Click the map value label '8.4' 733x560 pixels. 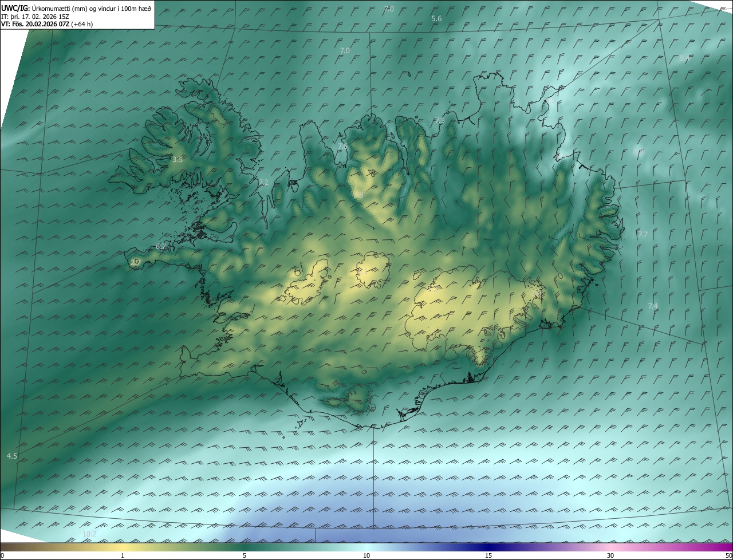pyautogui.click(x=684, y=59)
